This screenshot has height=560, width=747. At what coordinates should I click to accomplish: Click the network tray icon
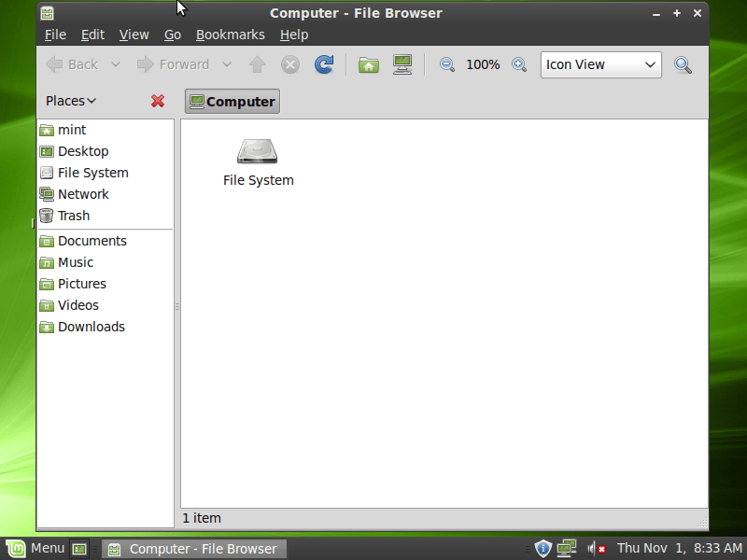[x=566, y=548]
